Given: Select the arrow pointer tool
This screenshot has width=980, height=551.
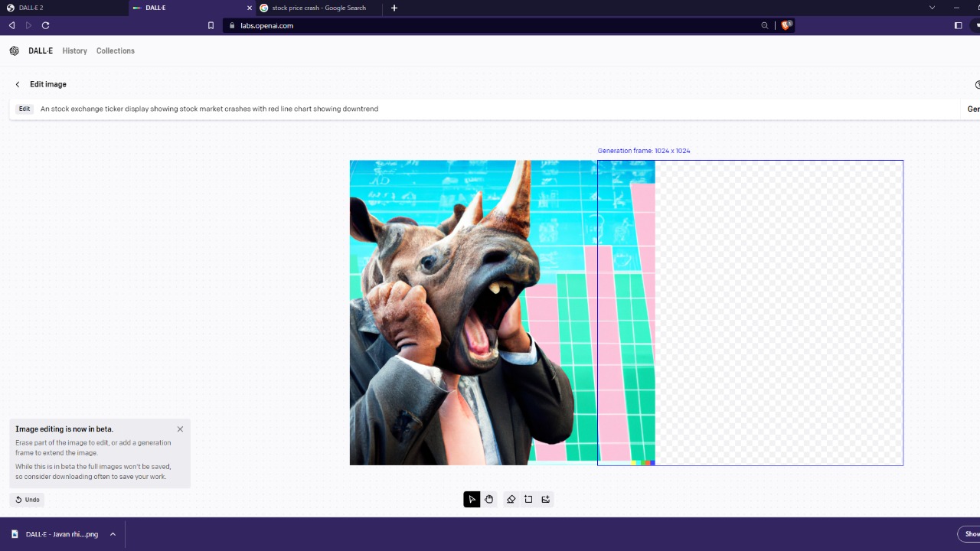Looking at the screenshot, I should click(x=472, y=500).
